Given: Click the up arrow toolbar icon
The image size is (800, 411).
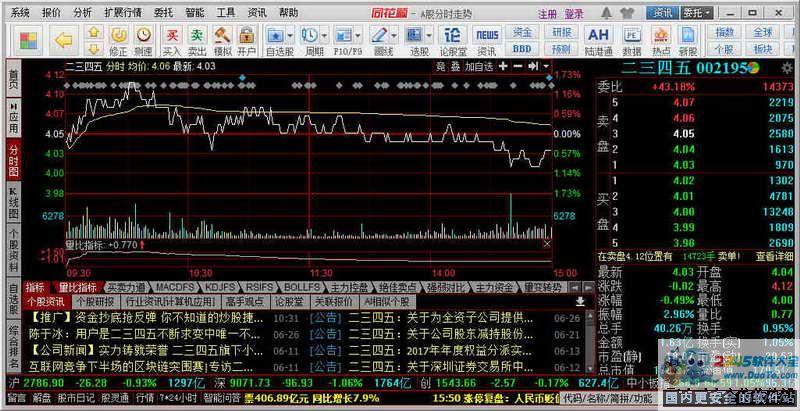Looking at the screenshot, I should coord(93,32).
